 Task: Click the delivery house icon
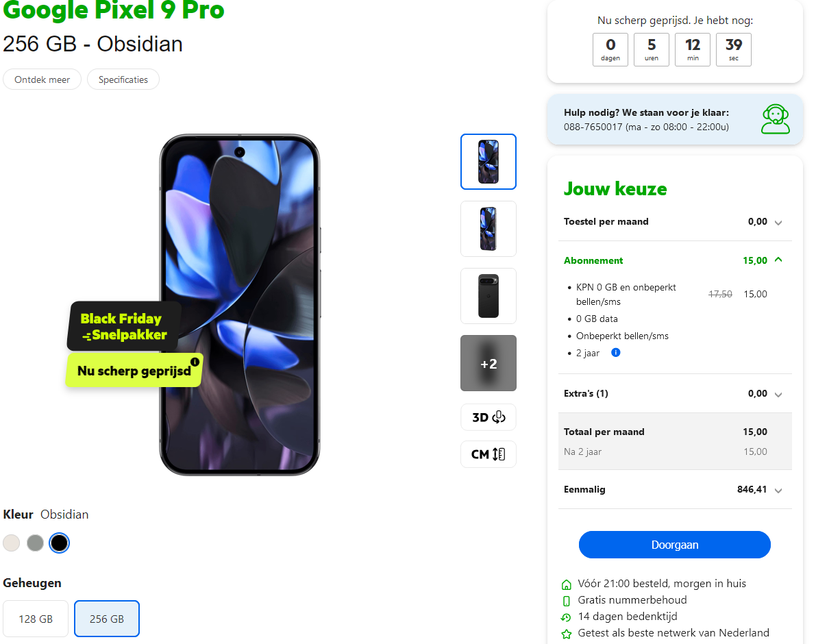click(566, 584)
